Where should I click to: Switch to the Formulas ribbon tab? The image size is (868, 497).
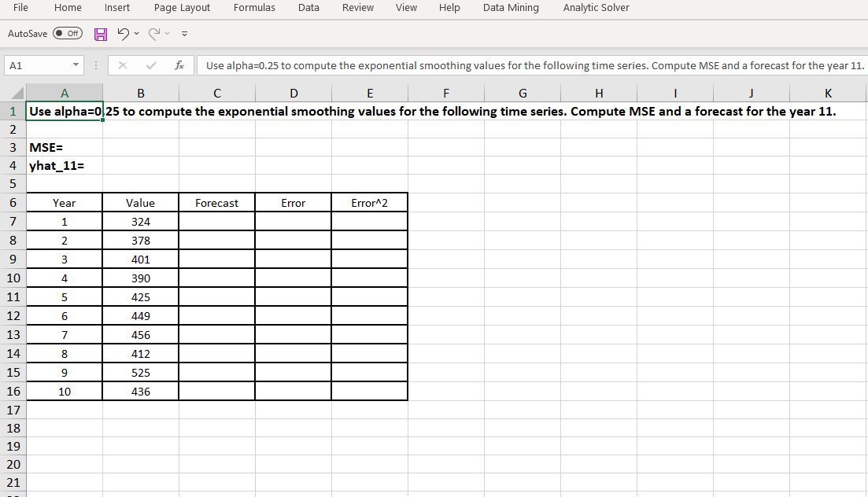pyautogui.click(x=254, y=8)
